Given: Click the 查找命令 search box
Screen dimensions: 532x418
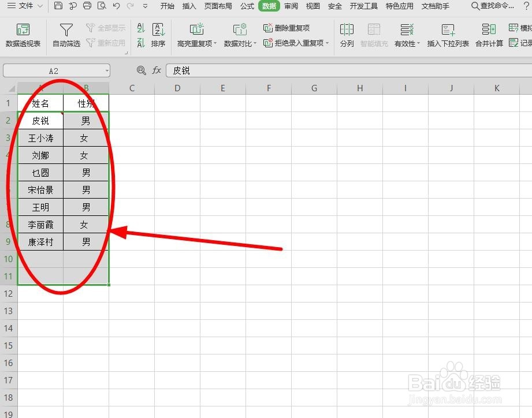Looking at the screenshot, I should (x=493, y=6).
